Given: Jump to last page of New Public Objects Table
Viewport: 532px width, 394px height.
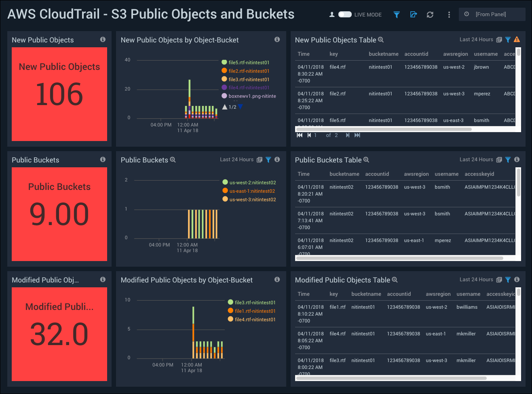Looking at the screenshot, I should (357, 135).
